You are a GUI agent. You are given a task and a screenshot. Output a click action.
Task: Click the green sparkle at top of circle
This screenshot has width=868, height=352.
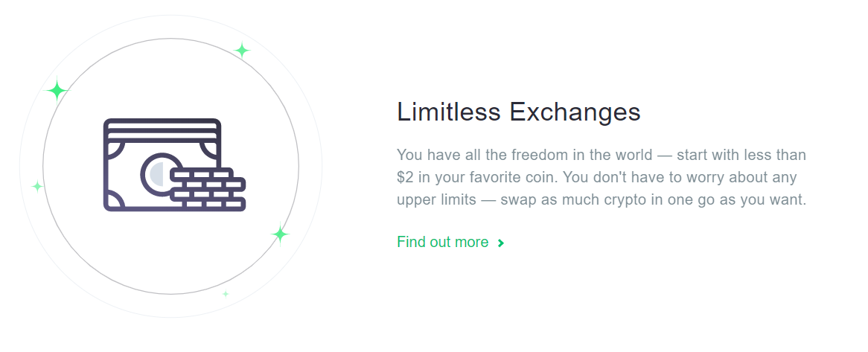click(x=241, y=51)
